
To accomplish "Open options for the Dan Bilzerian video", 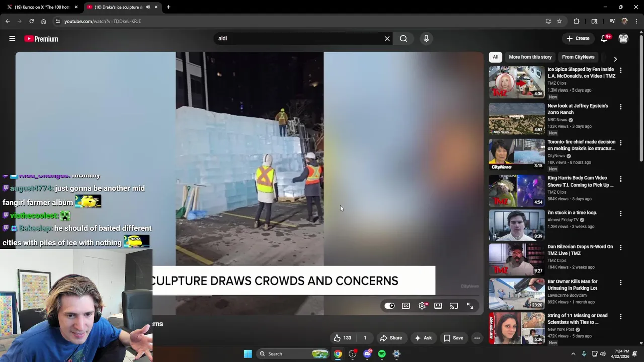I will [621, 248].
